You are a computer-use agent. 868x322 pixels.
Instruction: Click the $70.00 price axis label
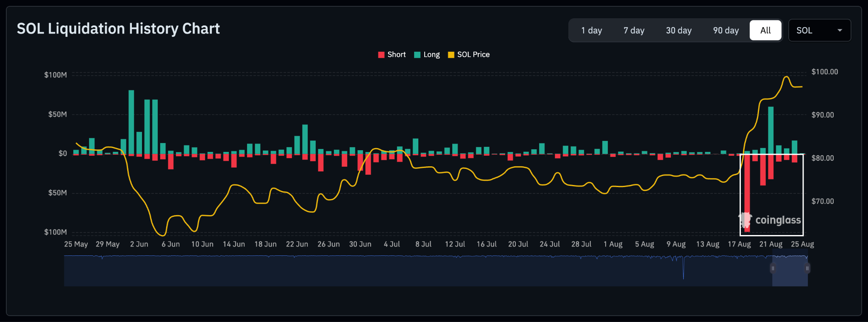point(823,201)
